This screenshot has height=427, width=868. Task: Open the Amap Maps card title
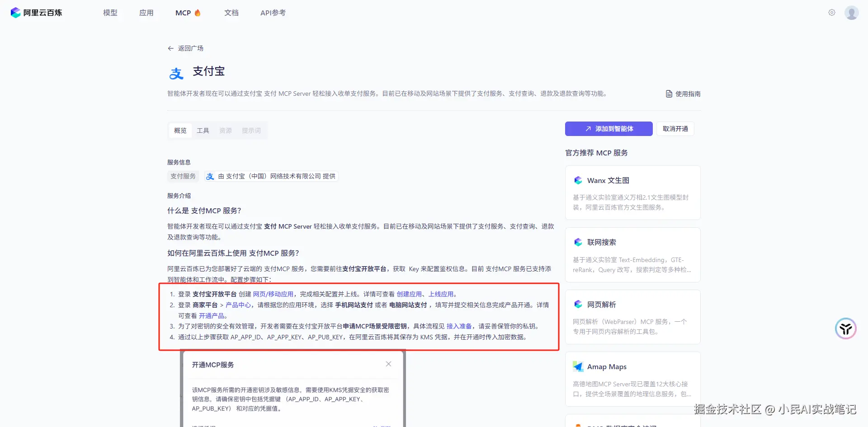click(607, 366)
